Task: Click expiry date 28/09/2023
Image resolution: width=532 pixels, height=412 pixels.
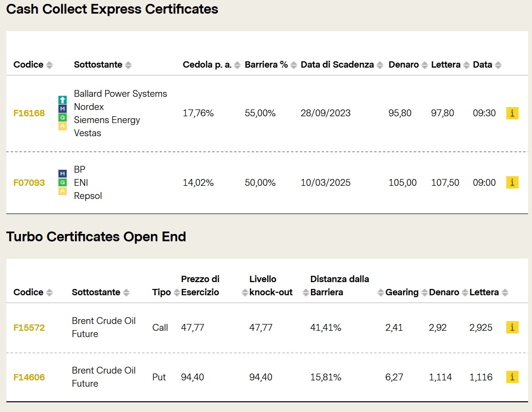Action: point(325,113)
